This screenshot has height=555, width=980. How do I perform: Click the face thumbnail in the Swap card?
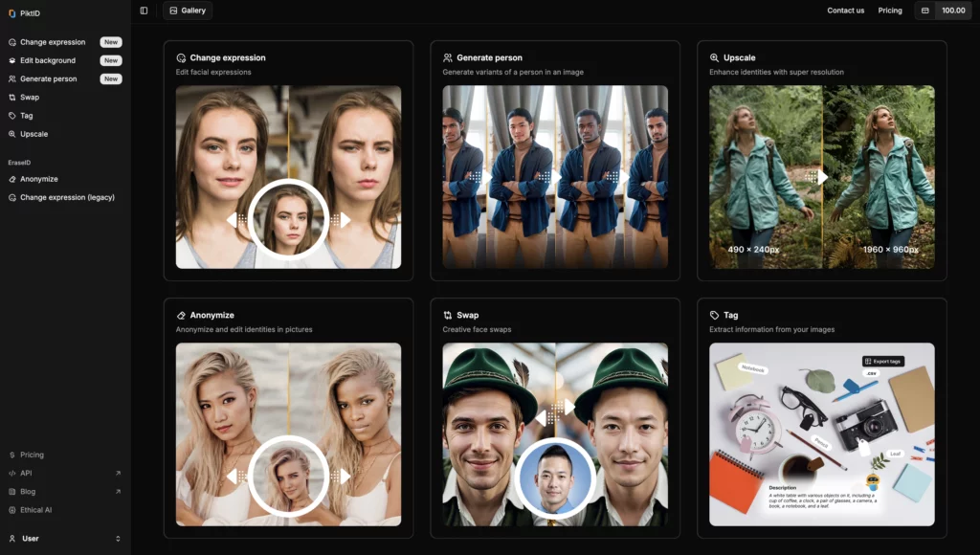(555, 476)
